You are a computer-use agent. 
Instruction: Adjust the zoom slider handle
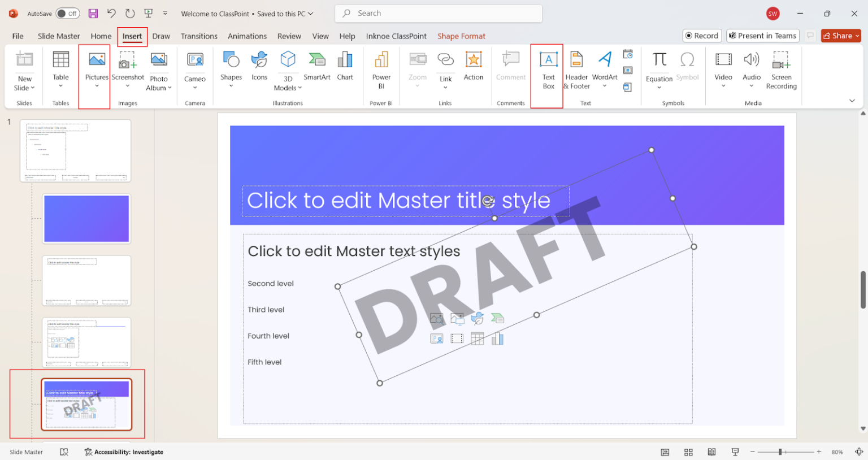(780, 452)
